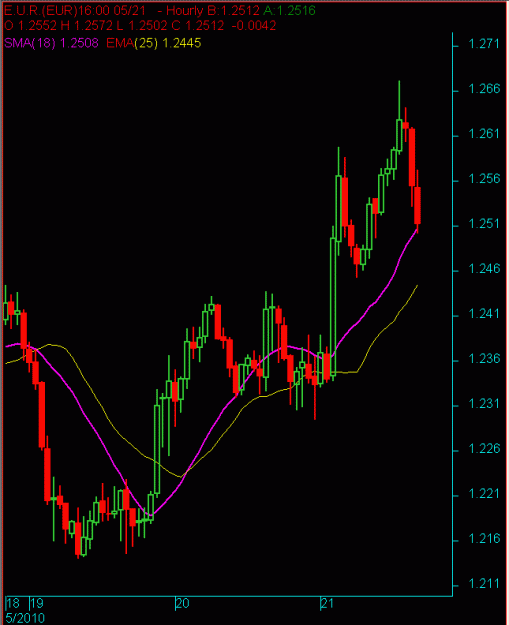Click the tallest green candle's upper wick near 1.266
Screen dimensions: 509x625
click(399, 100)
